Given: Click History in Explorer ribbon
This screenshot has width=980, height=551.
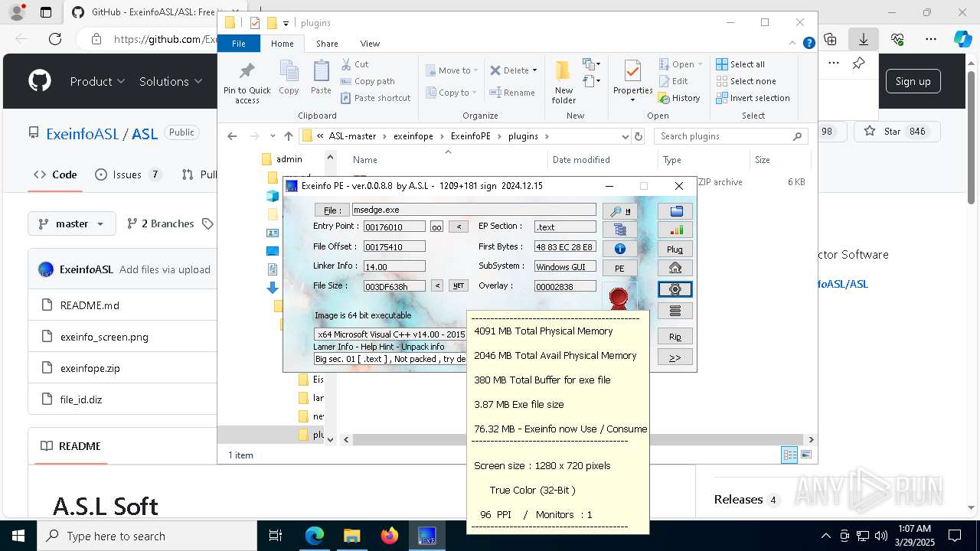Looking at the screenshot, I should (x=679, y=98).
